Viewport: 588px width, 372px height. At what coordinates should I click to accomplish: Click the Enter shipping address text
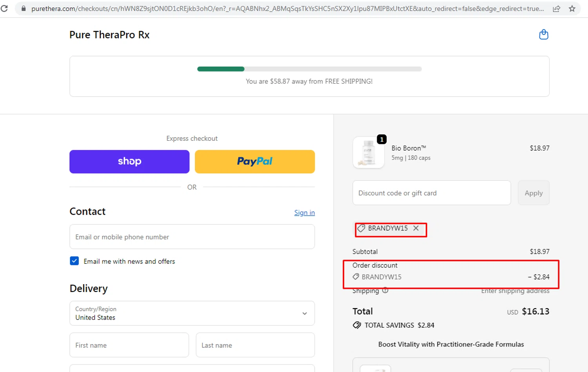click(515, 290)
